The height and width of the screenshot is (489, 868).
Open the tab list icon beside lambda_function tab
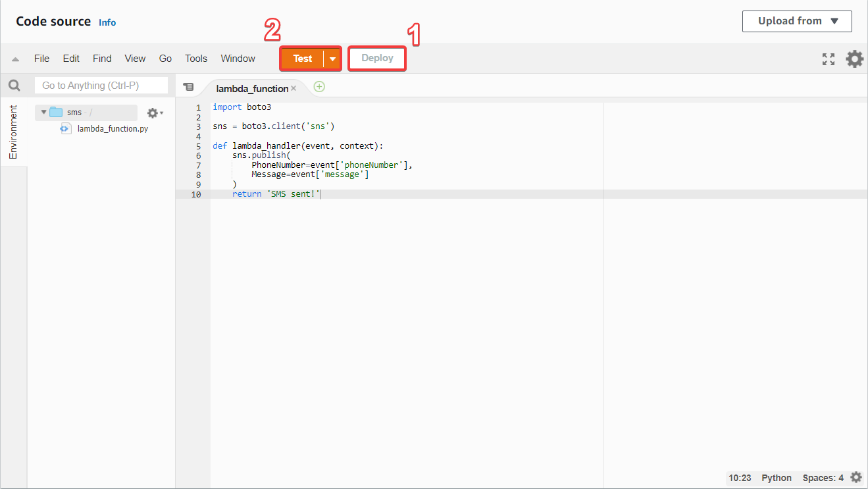[188, 87]
